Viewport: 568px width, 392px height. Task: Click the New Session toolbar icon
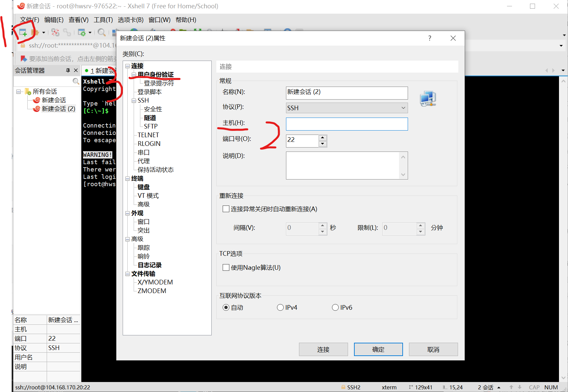[x=22, y=32]
